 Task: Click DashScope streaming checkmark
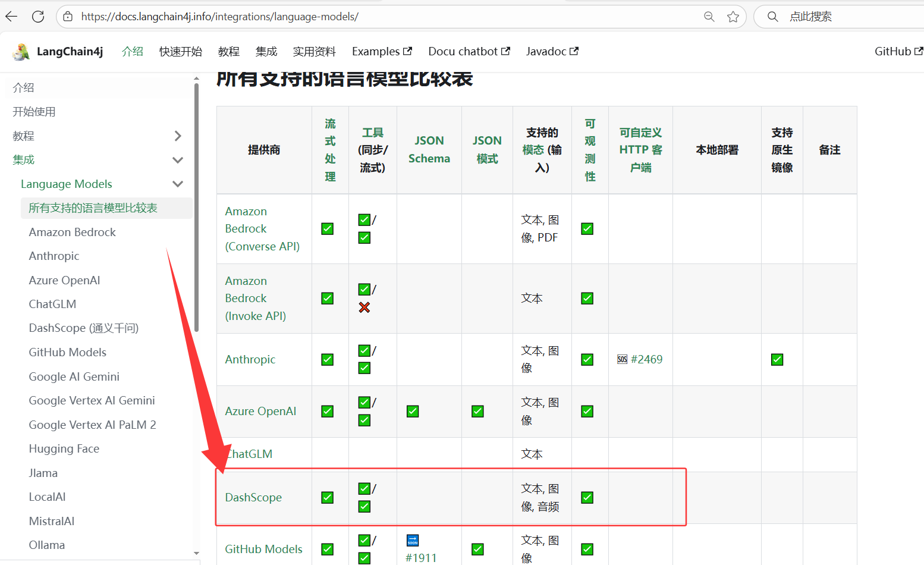[327, 497]
